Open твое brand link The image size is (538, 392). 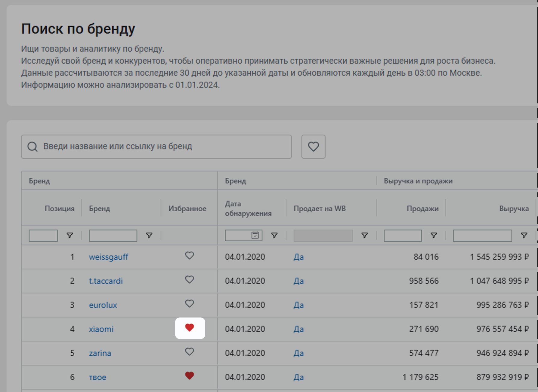[97, 377]
